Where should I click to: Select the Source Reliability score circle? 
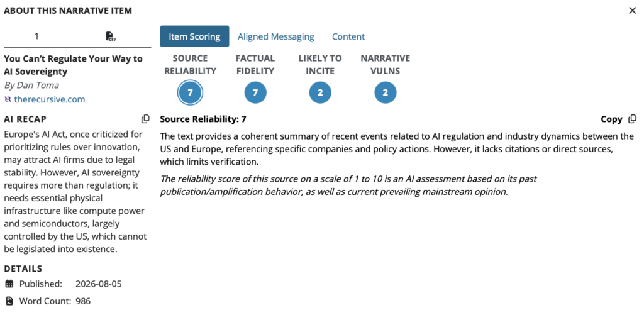(x=190, y=92)
